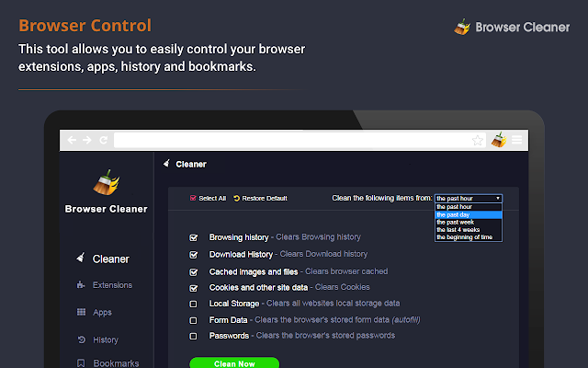The height and width of the screenshot is (368, 588).
Task: Choose 'the past day' option
Action: 468,214
